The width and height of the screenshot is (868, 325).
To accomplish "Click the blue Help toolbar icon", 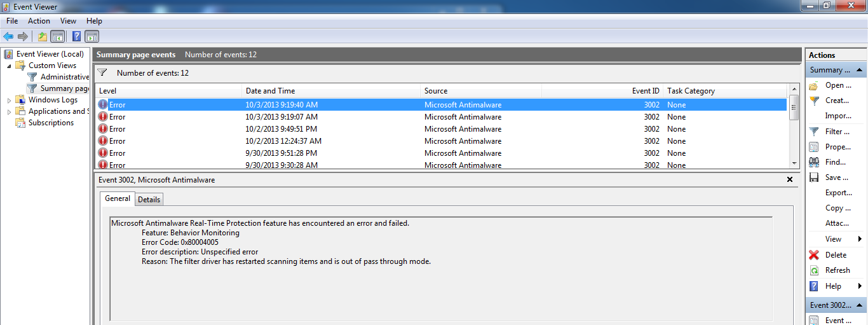I will (76, 36).
